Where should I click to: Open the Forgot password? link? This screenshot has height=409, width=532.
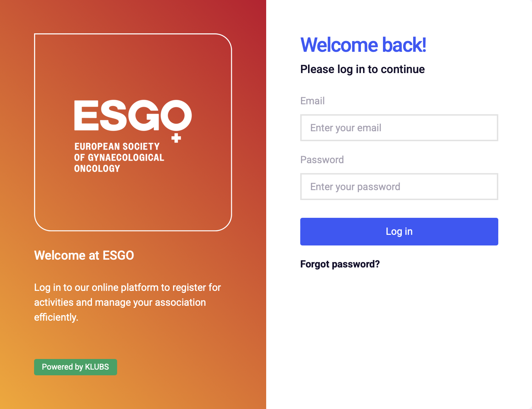[x=340, y=264]
